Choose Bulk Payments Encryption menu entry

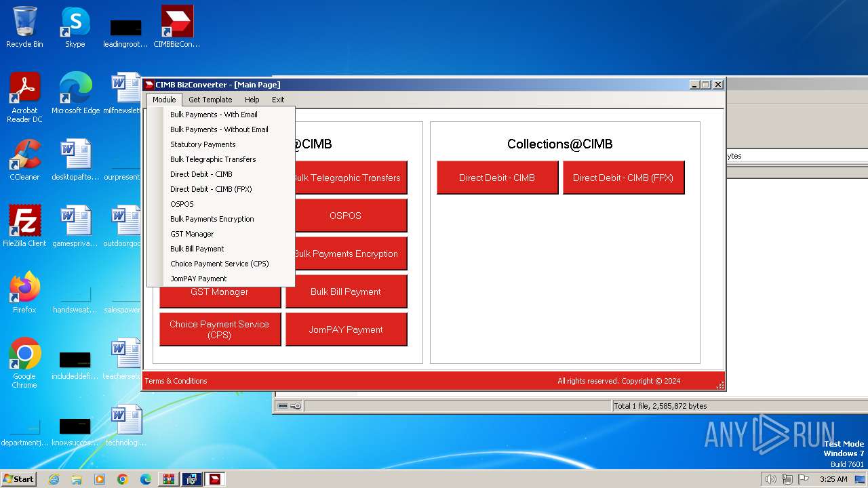point(221,219)
